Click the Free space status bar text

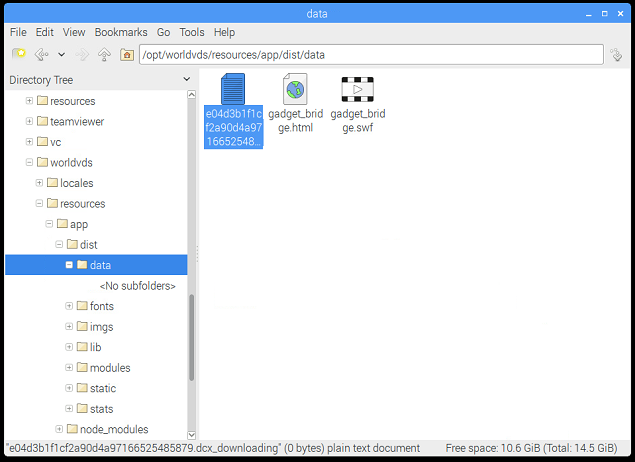(531, 448)
